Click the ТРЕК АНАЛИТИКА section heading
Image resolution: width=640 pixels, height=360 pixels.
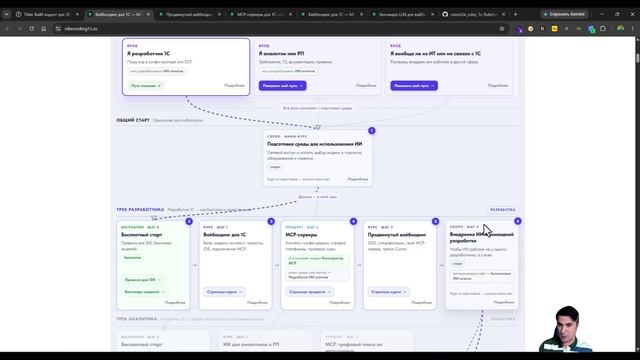137,319
